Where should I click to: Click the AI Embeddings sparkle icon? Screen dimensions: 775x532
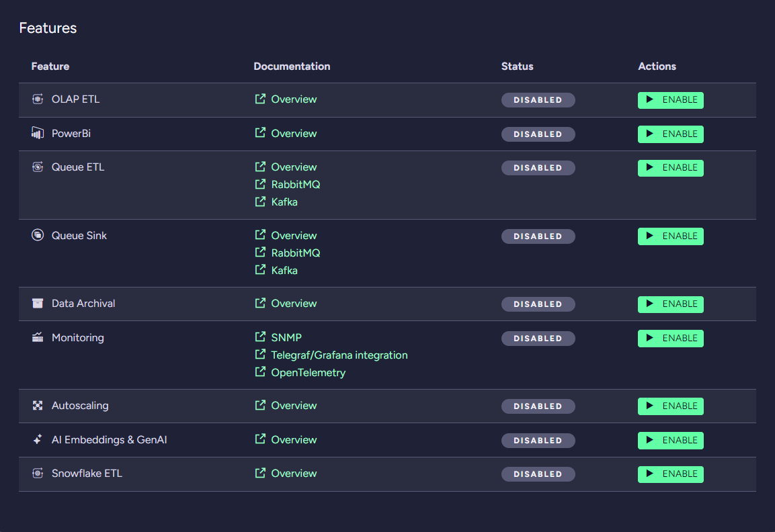point(38,439)
